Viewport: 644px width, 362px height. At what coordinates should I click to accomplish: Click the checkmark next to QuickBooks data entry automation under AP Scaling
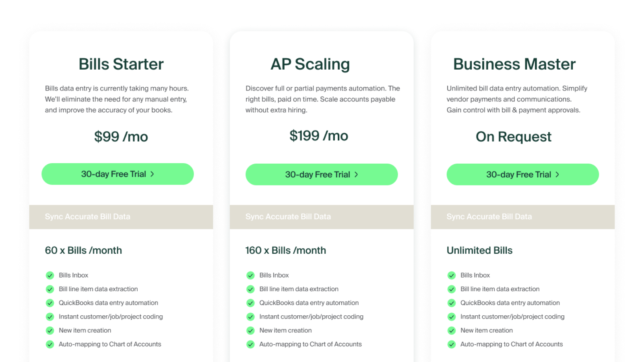point(250,303)
